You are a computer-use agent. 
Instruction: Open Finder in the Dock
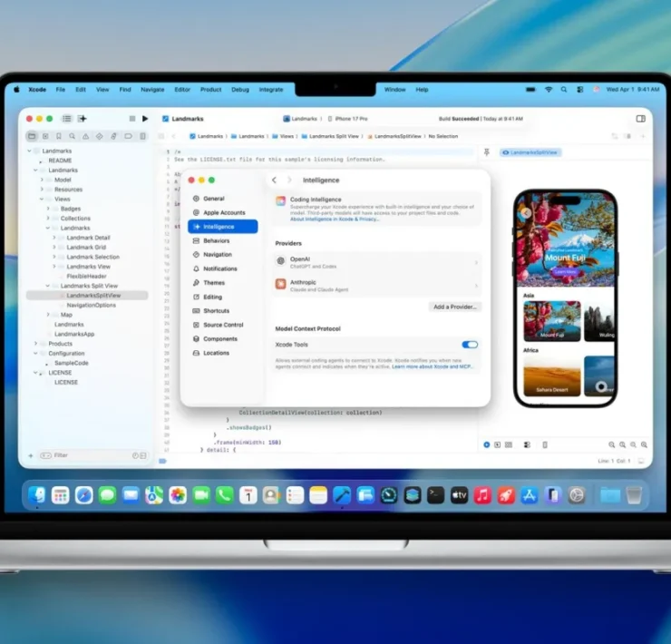tap(37, 495)
